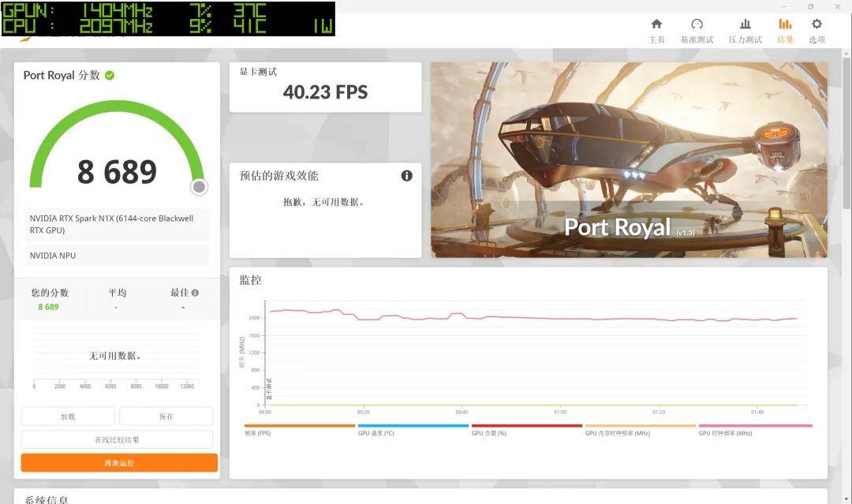The width and height of the screenshot is (852, 504).
Task: Click the stress test bar chart icon
Action: coord(745,24)
